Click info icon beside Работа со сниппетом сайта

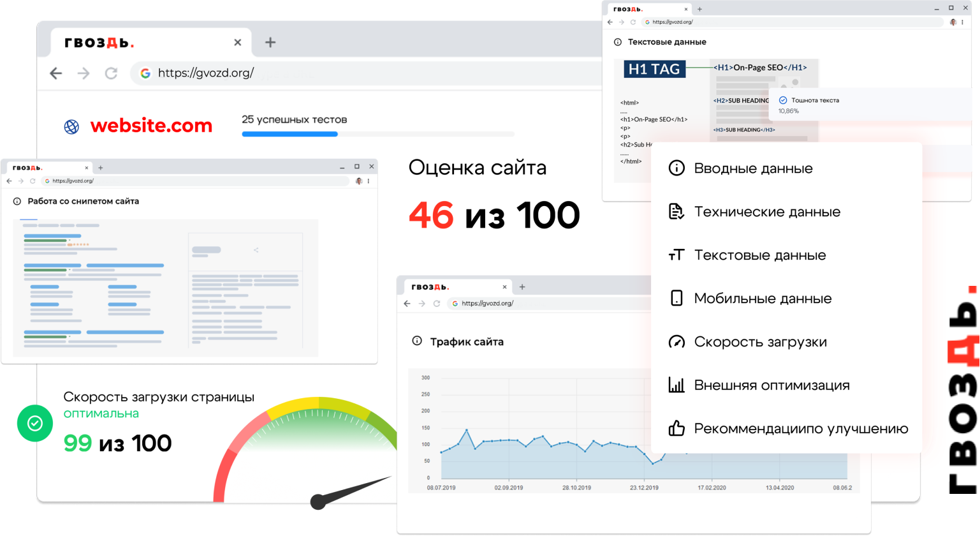pyautogui.click(x=17, y=201)
